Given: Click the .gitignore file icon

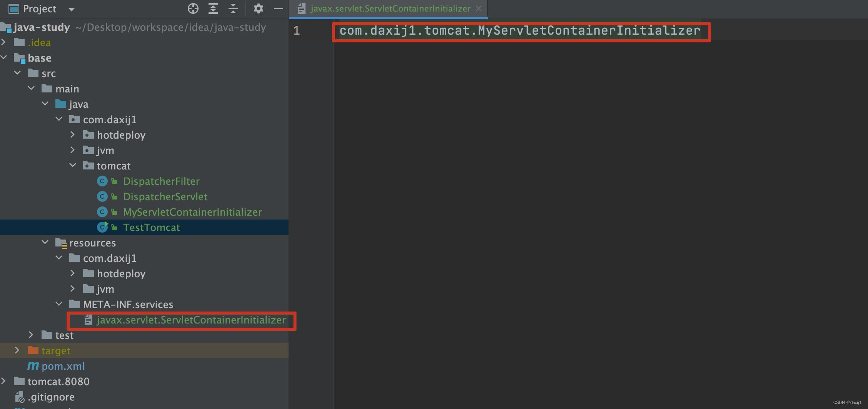Looking at the screenshot, I should 20,397.
